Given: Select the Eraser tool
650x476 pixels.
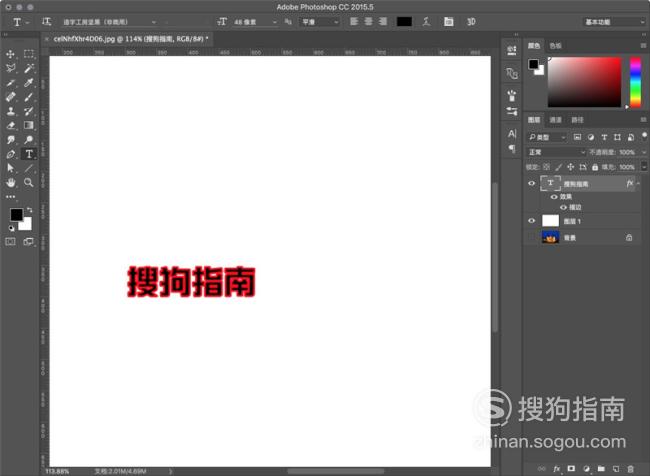Looking at the screenshot, I should (x=11, y=125).
